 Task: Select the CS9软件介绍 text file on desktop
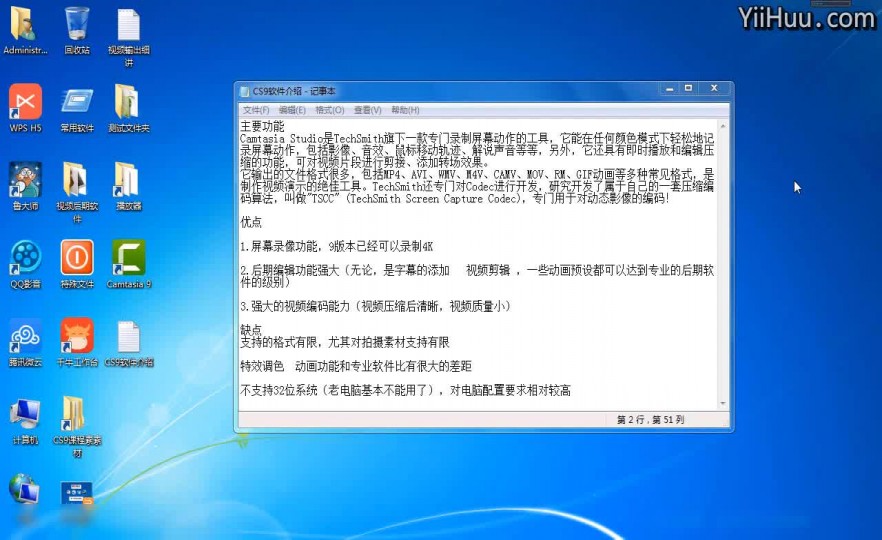(129, 343)
